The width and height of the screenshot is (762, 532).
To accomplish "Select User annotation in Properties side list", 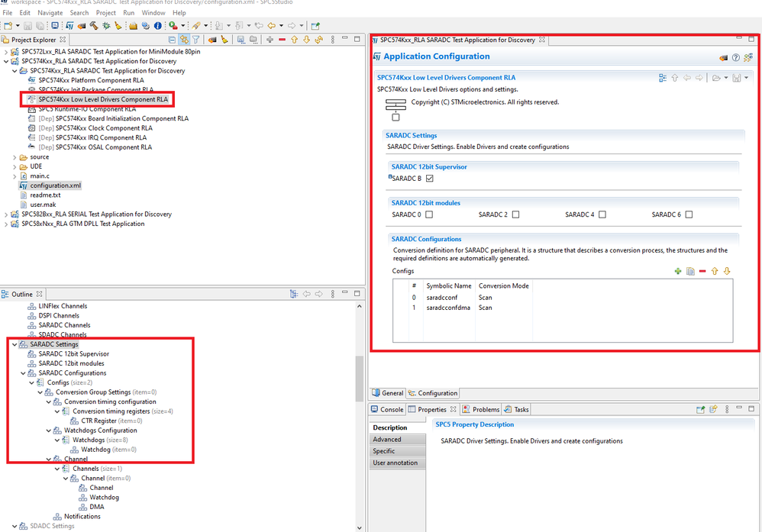I will [x=397, y=463].
